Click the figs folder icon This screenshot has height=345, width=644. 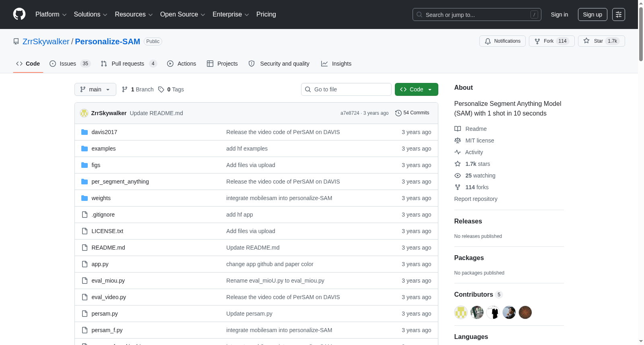click(85, 165)
